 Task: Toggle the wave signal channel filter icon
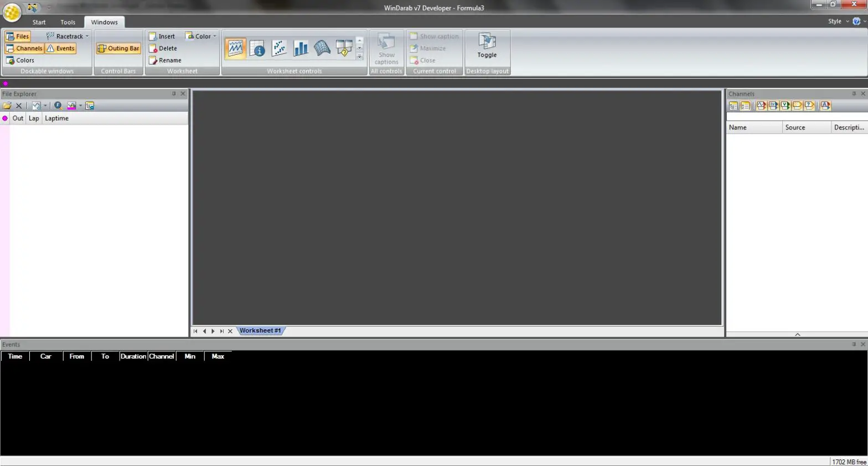761,106
